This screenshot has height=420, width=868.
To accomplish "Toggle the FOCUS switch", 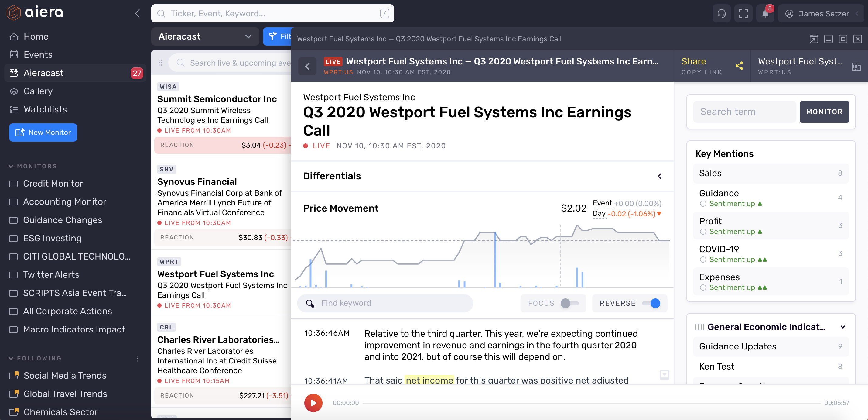I will click(569, 303).
